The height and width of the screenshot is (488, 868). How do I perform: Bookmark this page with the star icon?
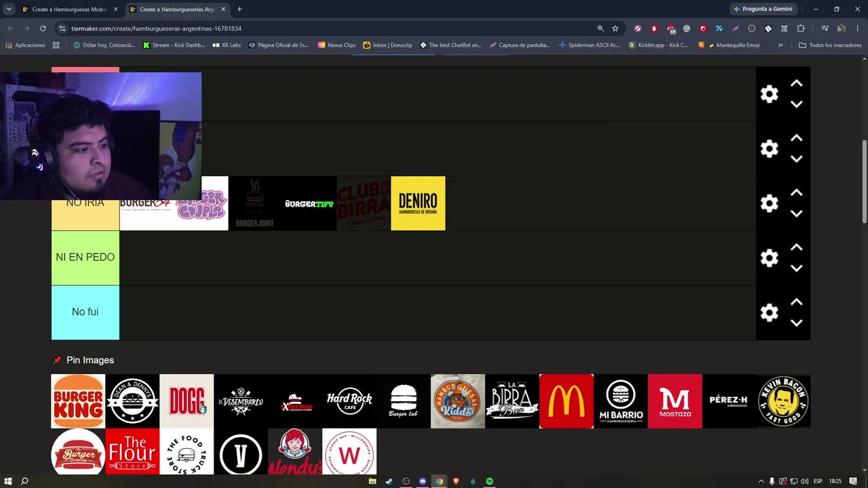click(615, 28)
